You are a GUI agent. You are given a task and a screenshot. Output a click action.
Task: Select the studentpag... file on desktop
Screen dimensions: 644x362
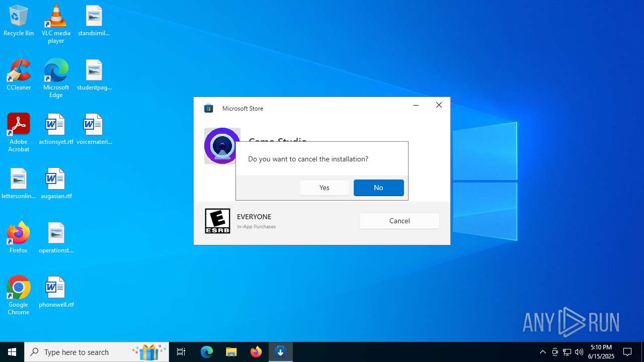coord(94,75)
